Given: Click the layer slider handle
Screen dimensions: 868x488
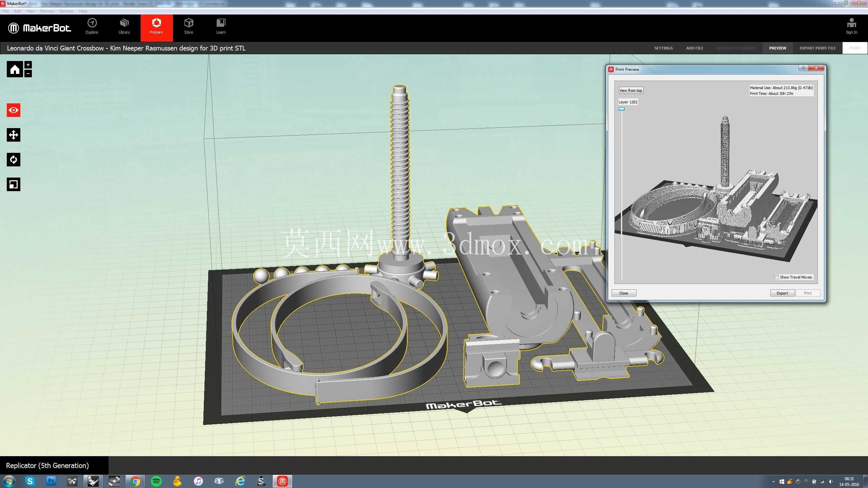Looking at the screenshot, I should (x=622, y=109).
